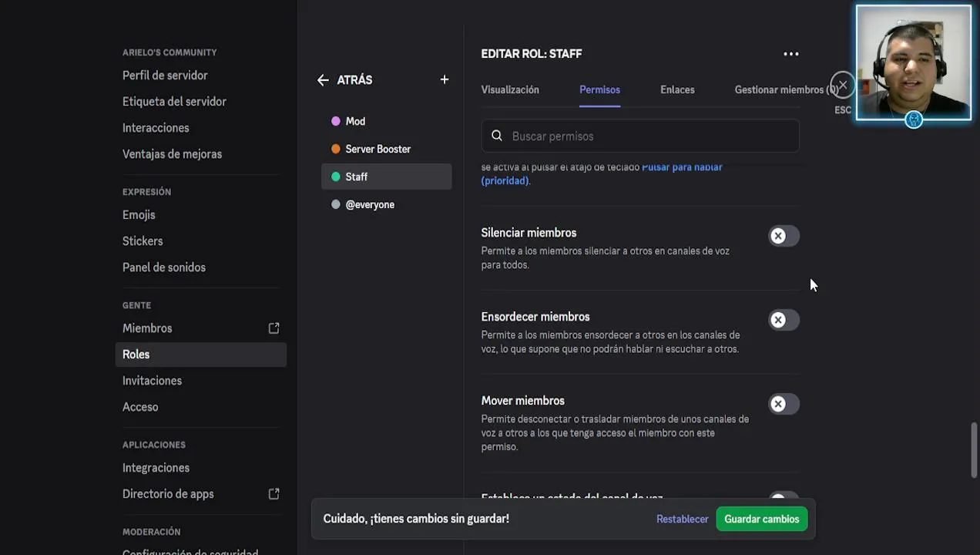Click Restablecer to discard changes

[682, 520]
